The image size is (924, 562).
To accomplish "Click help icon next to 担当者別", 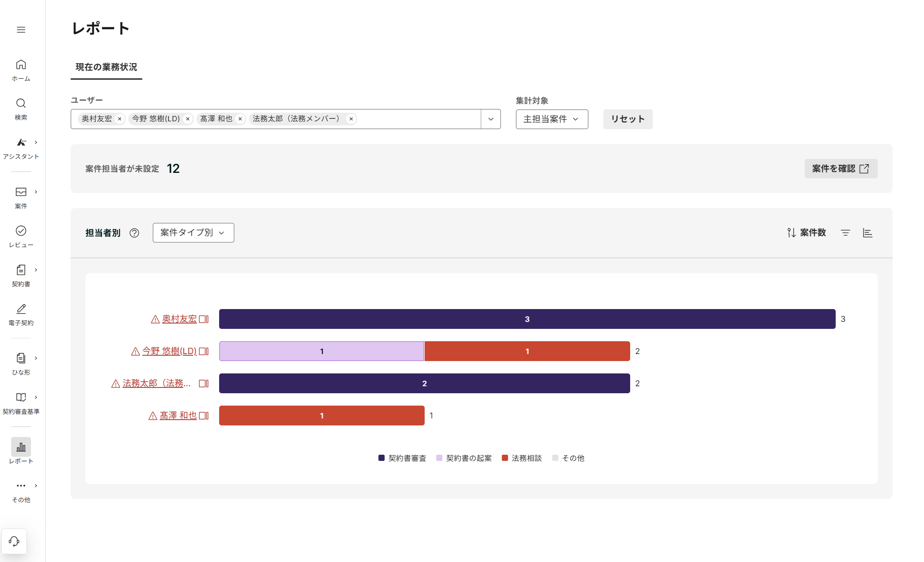I will click(134, 233).
